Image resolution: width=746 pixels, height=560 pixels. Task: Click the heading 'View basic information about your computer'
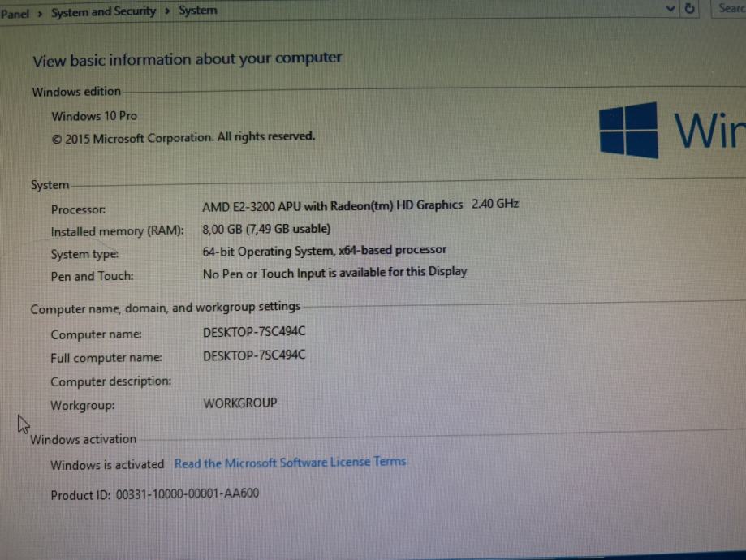click(x=187, y=59)
